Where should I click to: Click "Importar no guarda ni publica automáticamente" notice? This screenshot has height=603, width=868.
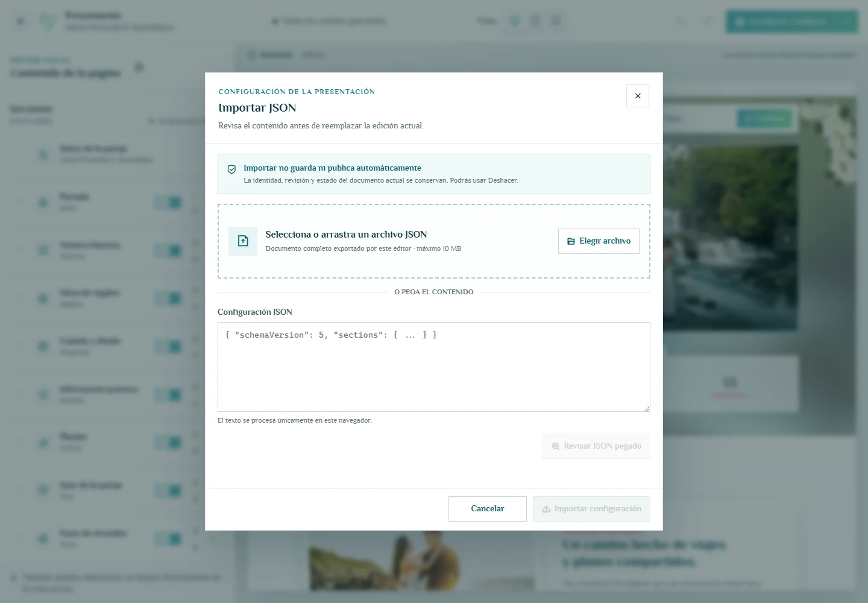pos(332,168)
